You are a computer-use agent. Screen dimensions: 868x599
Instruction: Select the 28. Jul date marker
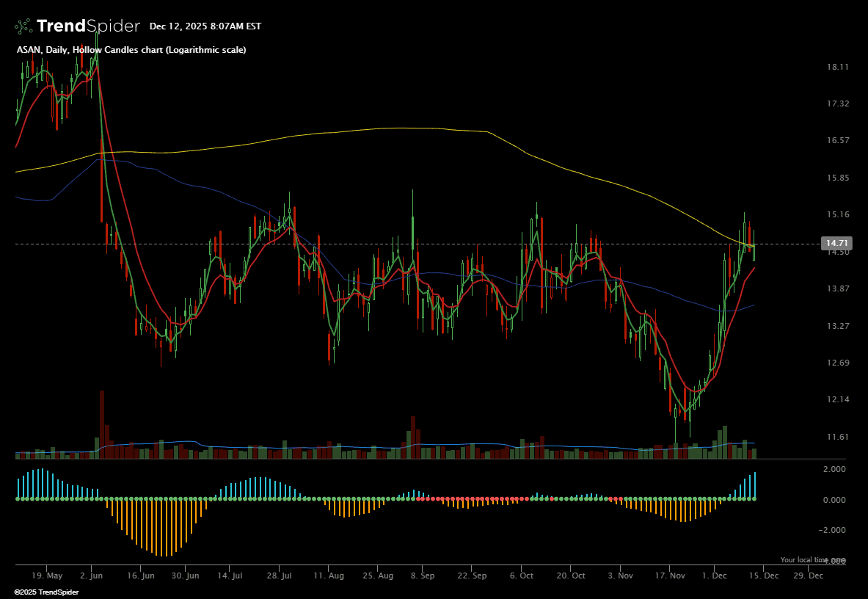coord(280,576)
